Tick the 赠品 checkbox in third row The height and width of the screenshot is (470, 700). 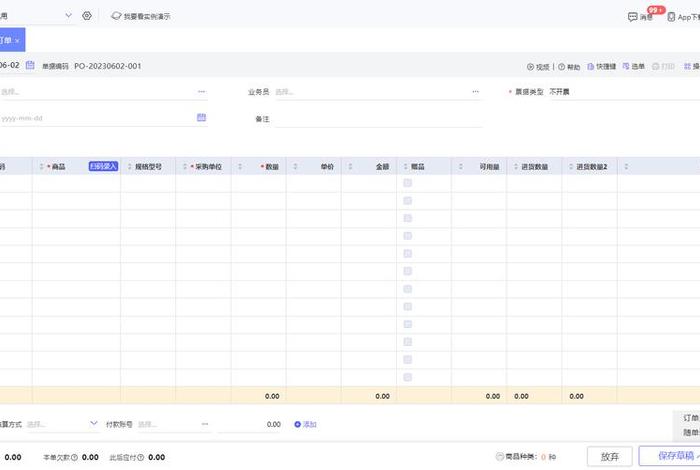[407, 216]
